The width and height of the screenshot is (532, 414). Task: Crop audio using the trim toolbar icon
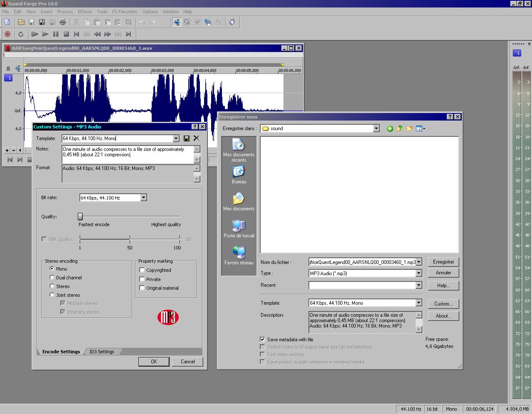(x=128, y=22)
